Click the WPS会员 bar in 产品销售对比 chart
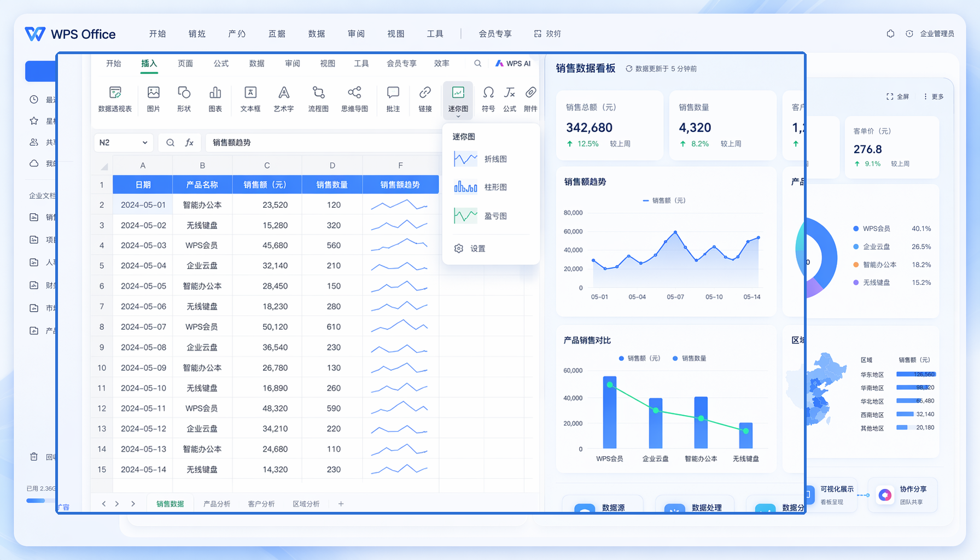The height and width of the screenshot is (560, 980). [609, 412]
